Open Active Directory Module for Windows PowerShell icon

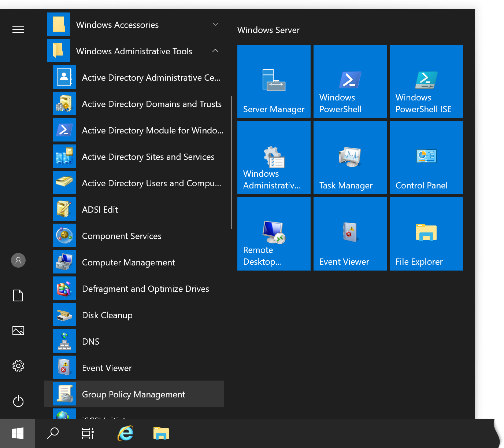[x=64, y=130]
